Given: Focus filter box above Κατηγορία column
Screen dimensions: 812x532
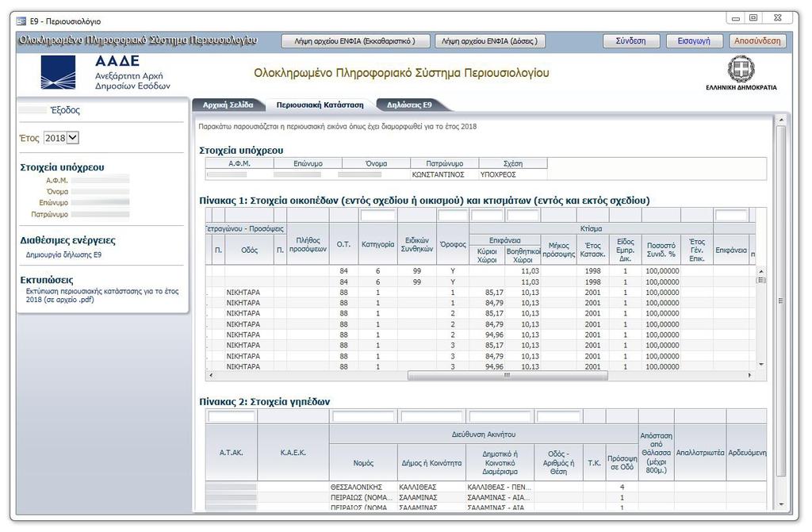Looking at the screenshot, I should point(378,215).
